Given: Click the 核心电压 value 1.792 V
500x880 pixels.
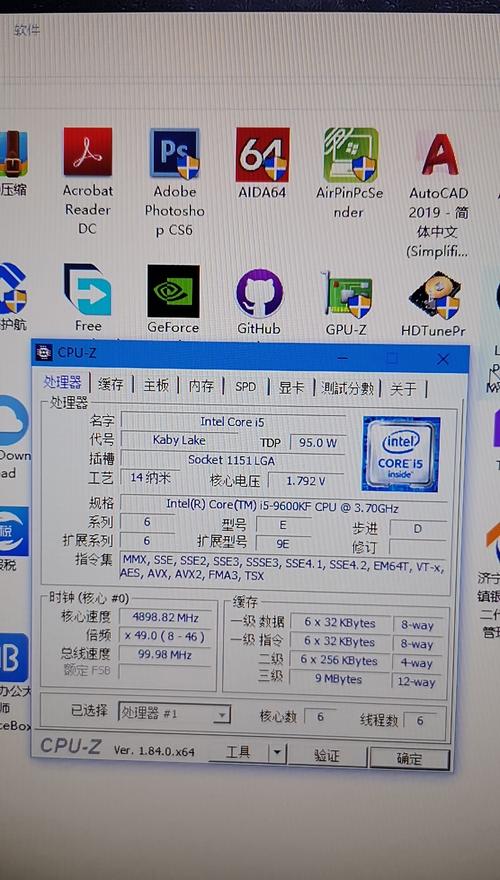Looking at the screenshot, I should [x=306, y=480].
